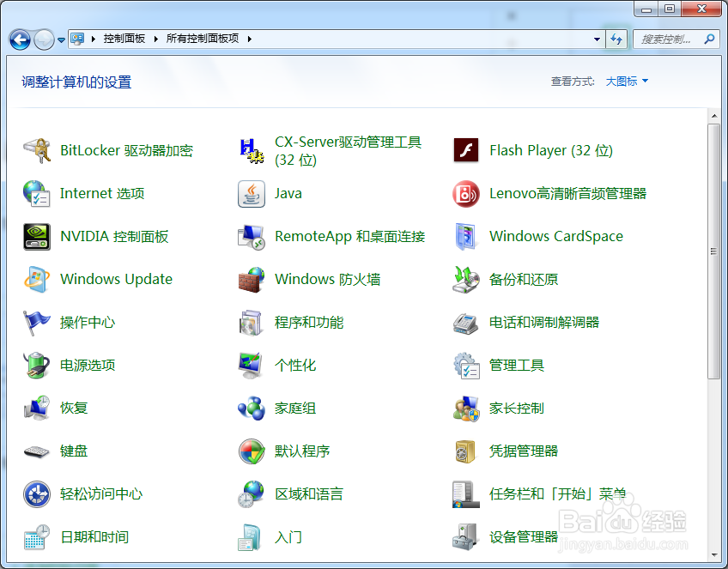Click the 程序和功能 text link
Screen dimensions: 728x569
309,323
